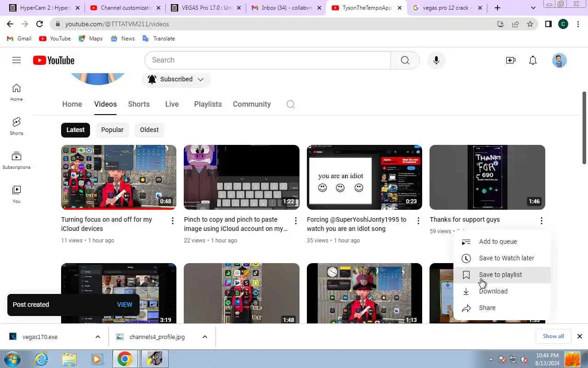This screenshot has width=588, height=368.
Task: Expand the Subscribed notification dropdown
Action: point(176,79)
